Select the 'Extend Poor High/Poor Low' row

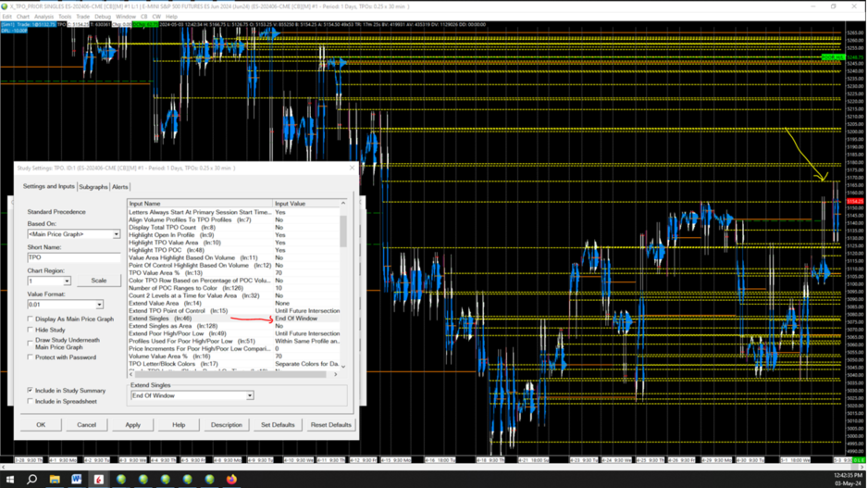click(233, 334)
